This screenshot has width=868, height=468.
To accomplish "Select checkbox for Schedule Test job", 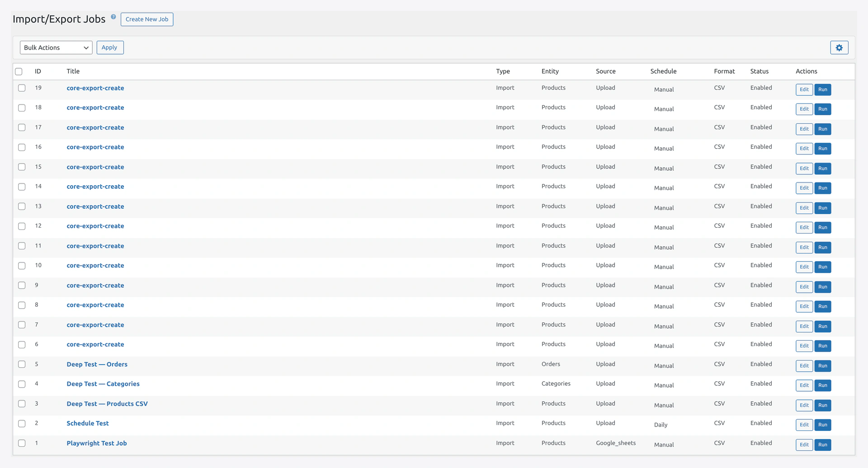I will tap(22, 423).
